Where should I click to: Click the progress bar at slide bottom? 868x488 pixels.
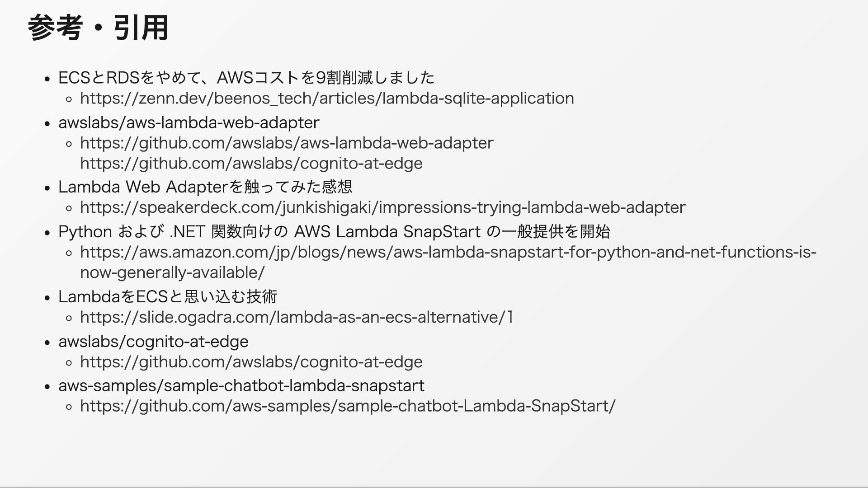click(x=434, y=487)
